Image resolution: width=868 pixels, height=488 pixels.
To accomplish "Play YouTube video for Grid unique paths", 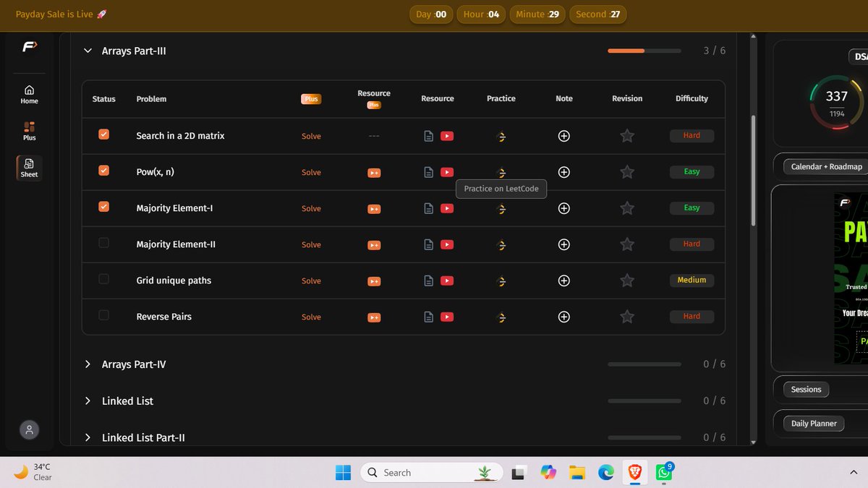I will point(447,281).
